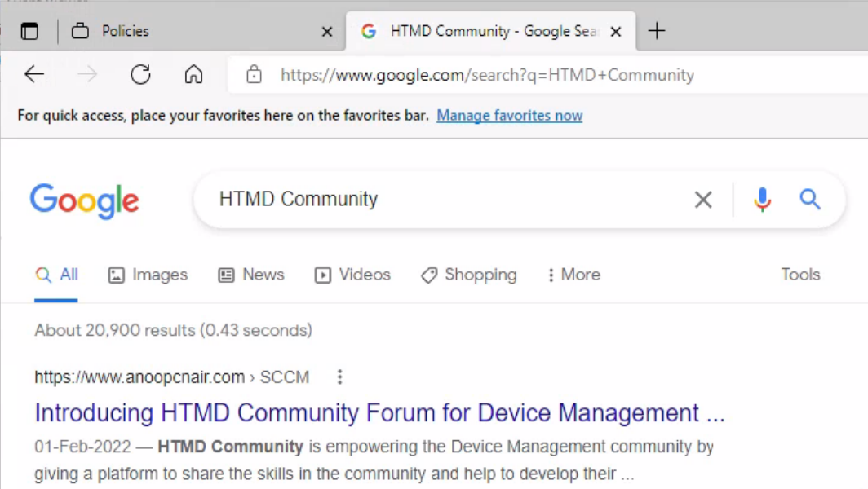Close the Policies tab
Screen dimensions: 868x489
326,32
